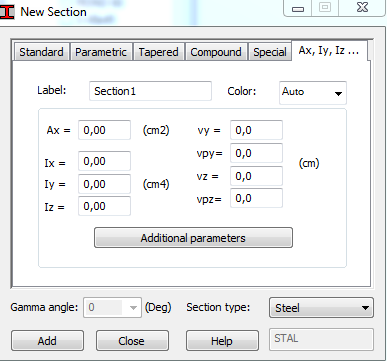Click the Close button
The height and width of the screenshot is (361, 387).
point(132,341)
